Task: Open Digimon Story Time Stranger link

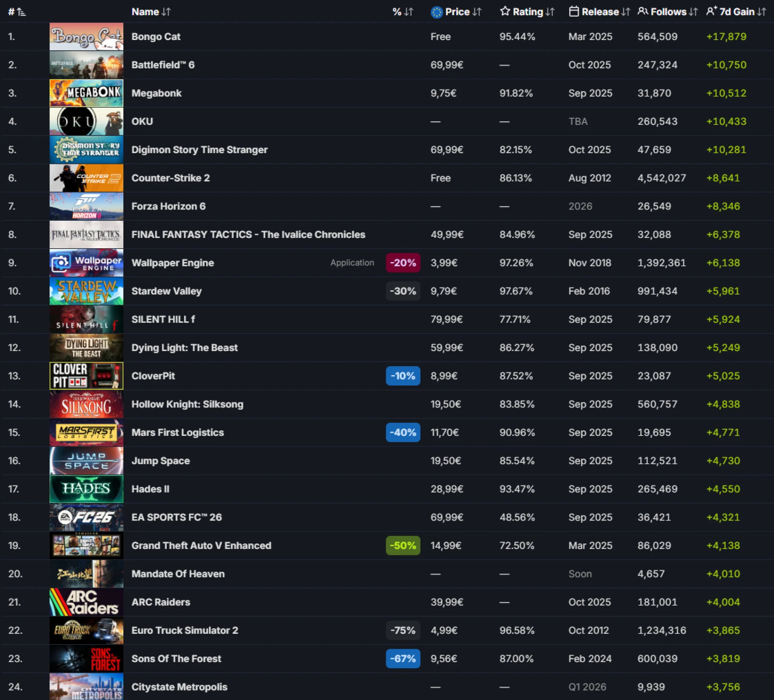Action: click(x=200, y=150)
